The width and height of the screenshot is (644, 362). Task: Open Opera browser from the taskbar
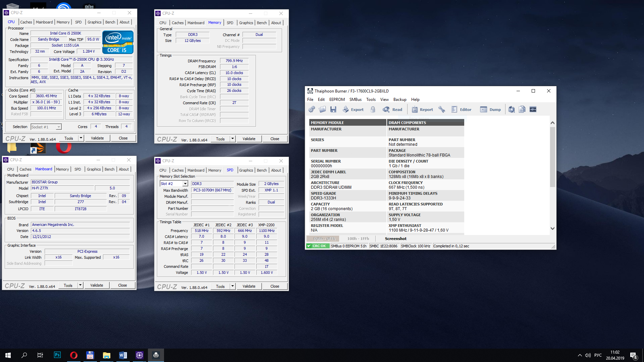point(73,355)
